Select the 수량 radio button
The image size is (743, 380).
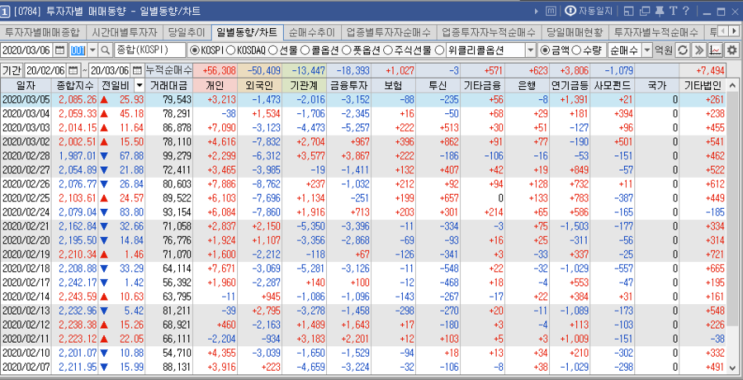tap(576, 50)
